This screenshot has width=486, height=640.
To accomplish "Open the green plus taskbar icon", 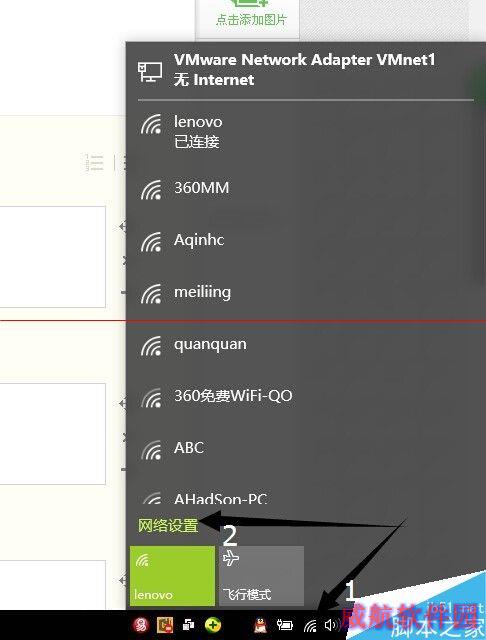I will point(213,625).
